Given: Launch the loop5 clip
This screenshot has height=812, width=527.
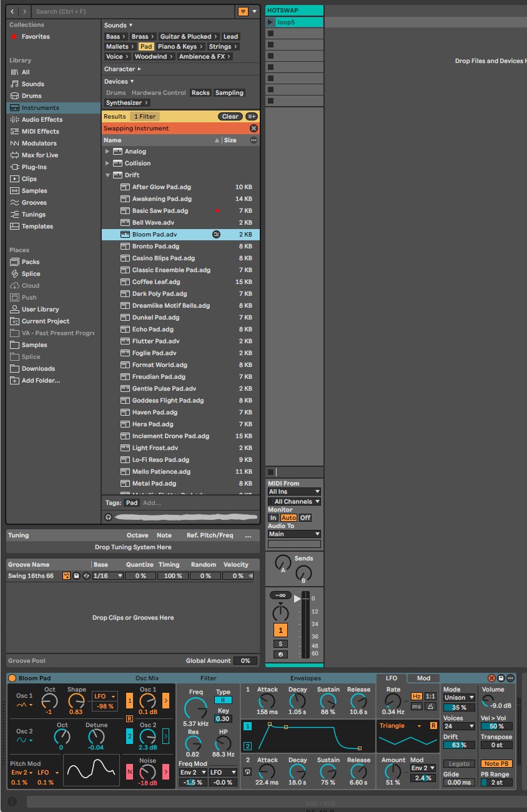Looking at the screenshot, I should 270,22.
